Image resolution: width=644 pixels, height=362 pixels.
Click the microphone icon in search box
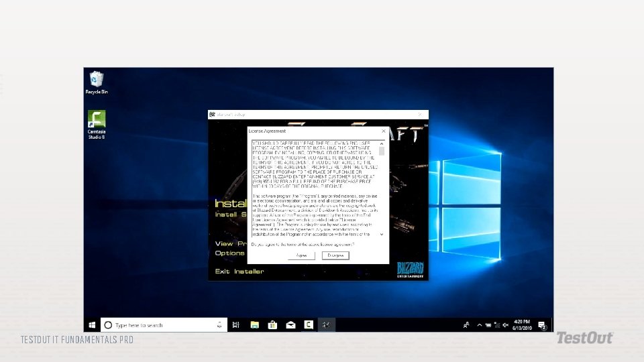point(219,325)
